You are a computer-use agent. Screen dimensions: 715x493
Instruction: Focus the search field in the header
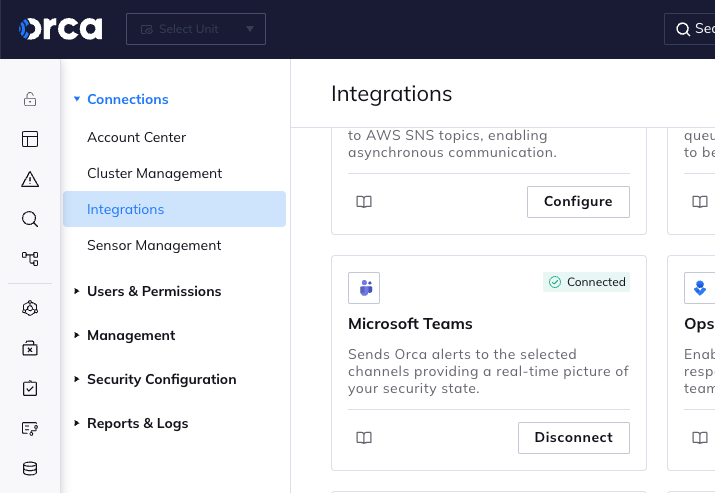coord(689,29)
